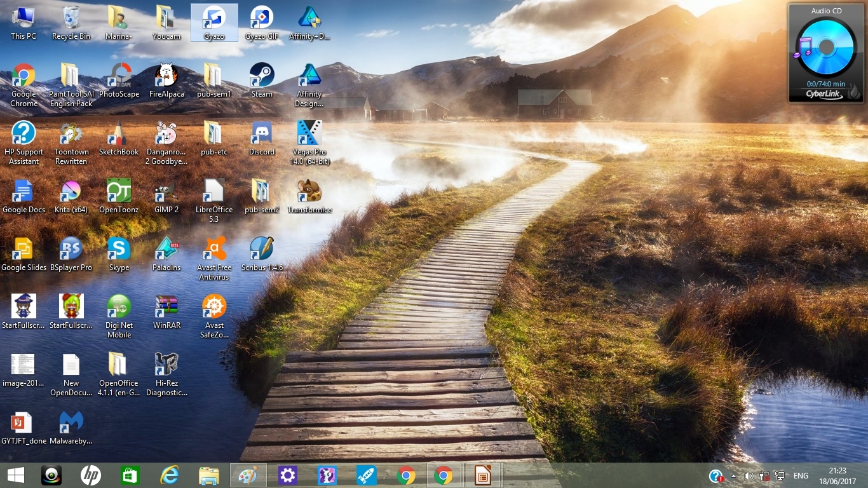Click the Discord desktop shortcut

pos(262,139)
